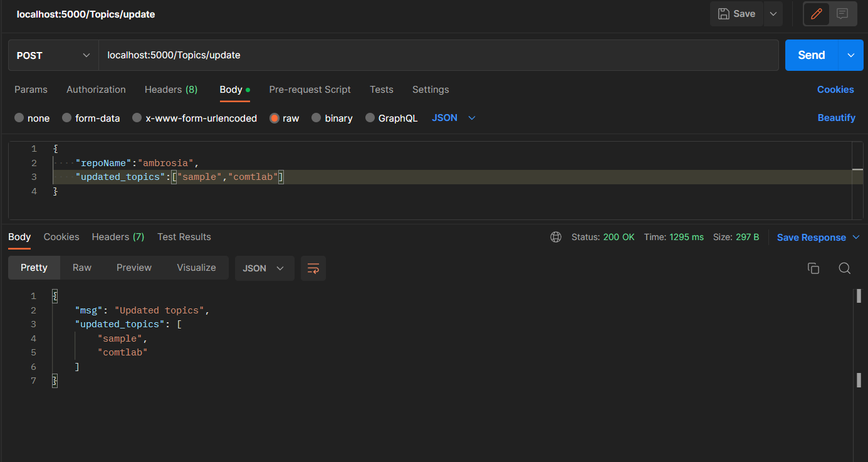Choose the GraphQL body type
Image resolution: width=868 pixels, height=462 pixels.
(x=370, y=118)
